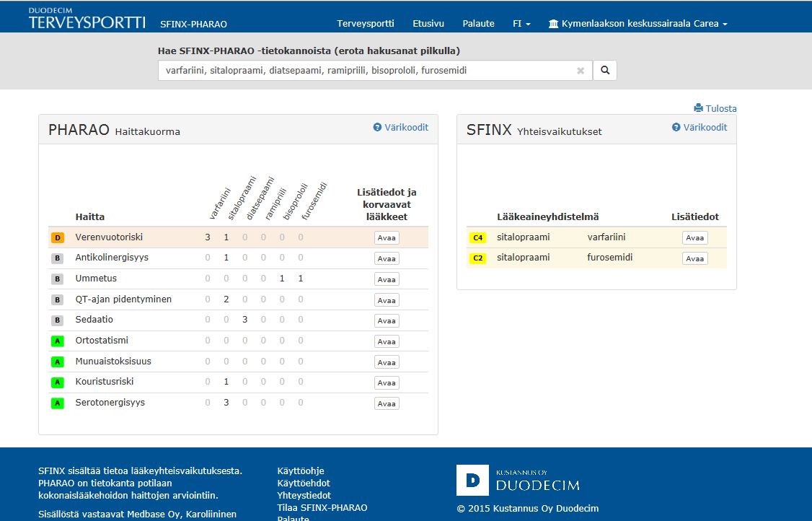
Task: Click the Tulosta print link
Action: click(715, 108)
